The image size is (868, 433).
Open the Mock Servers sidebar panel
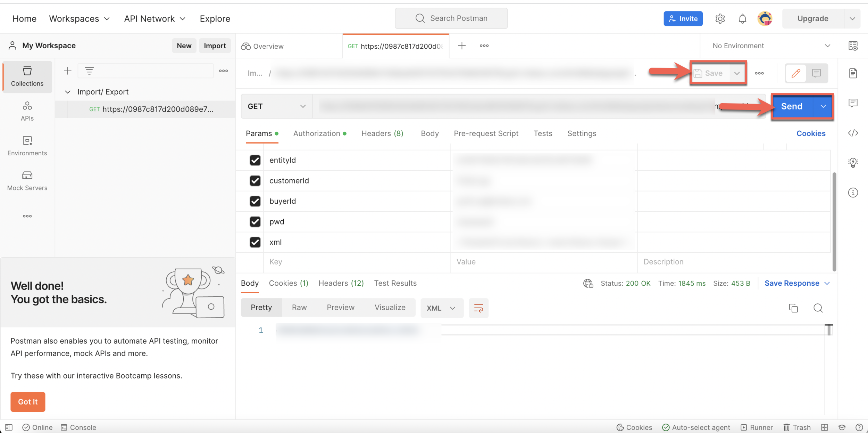point(27,181)
